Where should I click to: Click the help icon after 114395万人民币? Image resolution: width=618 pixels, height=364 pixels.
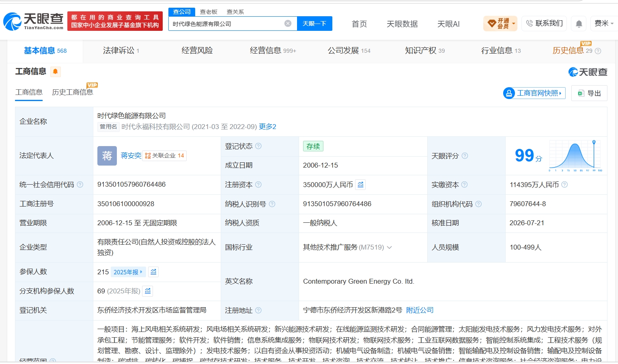coord(564,185)
